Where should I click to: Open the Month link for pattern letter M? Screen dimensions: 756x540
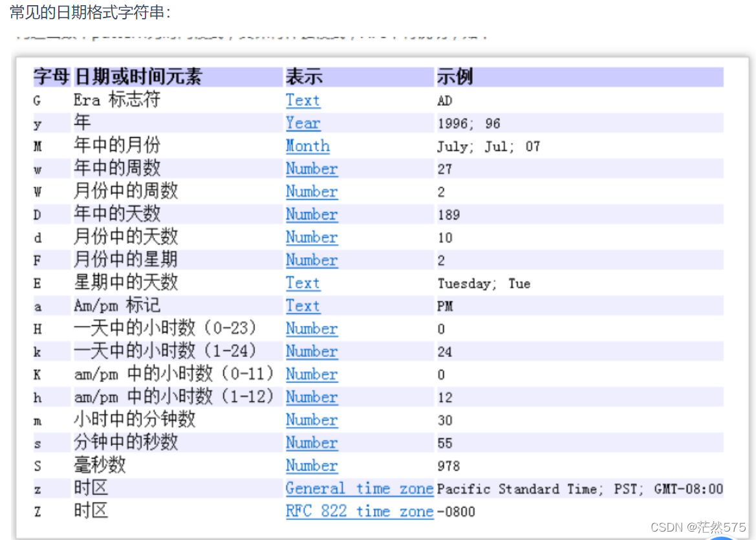click(x=308, y=146)
